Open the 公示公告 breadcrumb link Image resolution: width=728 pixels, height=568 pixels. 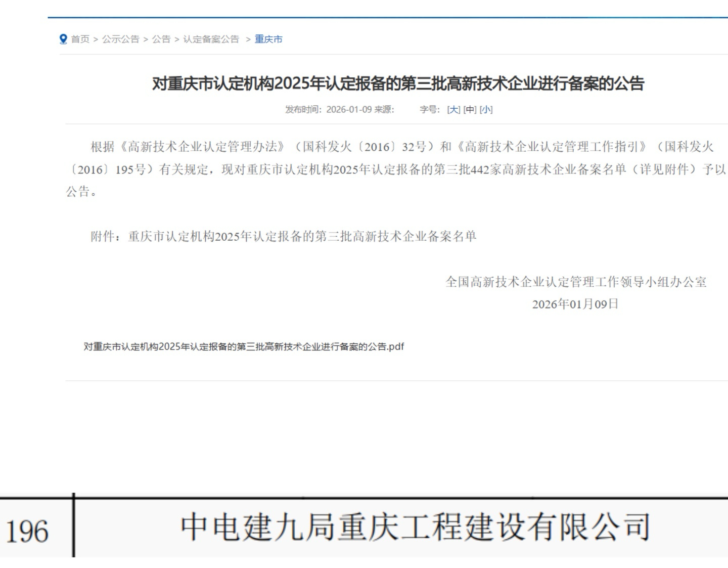(120, 39)
